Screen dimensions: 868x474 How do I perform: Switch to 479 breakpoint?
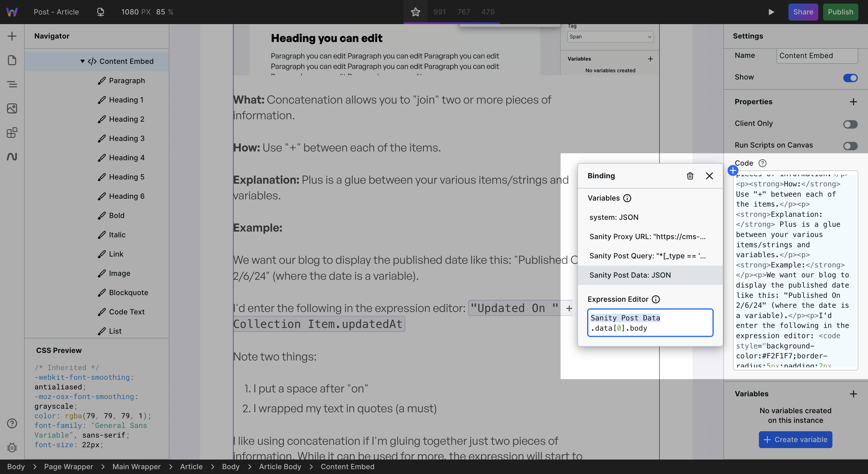click(x=488, y=12)
